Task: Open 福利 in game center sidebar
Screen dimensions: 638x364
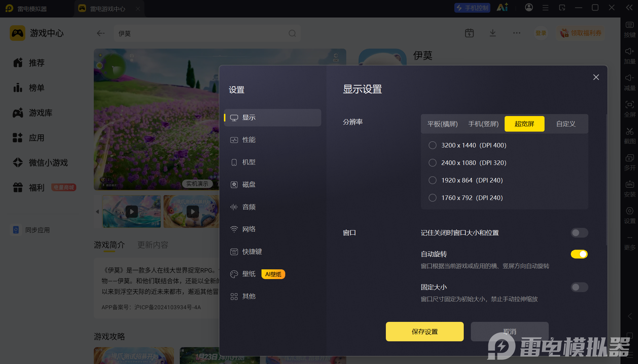Action: (x=29, y=187)
